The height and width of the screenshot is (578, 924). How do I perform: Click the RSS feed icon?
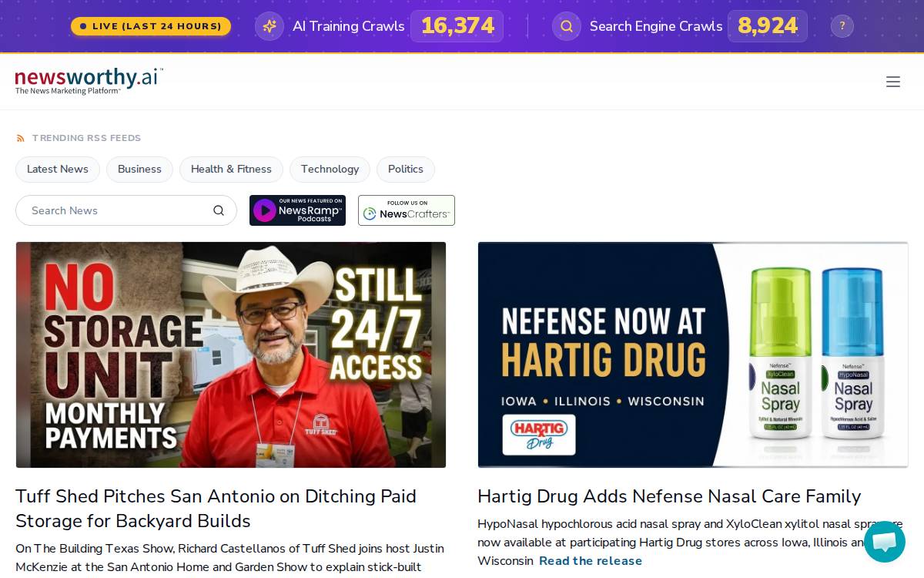click(x=21, y=139)
